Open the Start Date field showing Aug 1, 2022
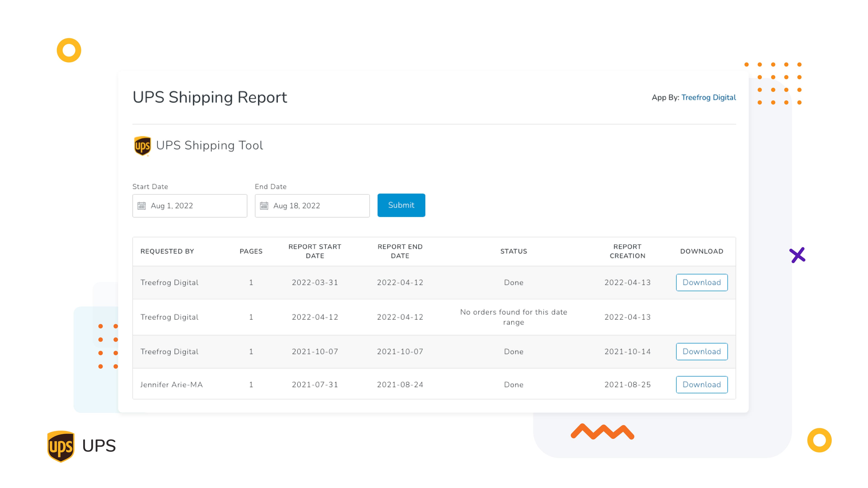 point(190,205)
